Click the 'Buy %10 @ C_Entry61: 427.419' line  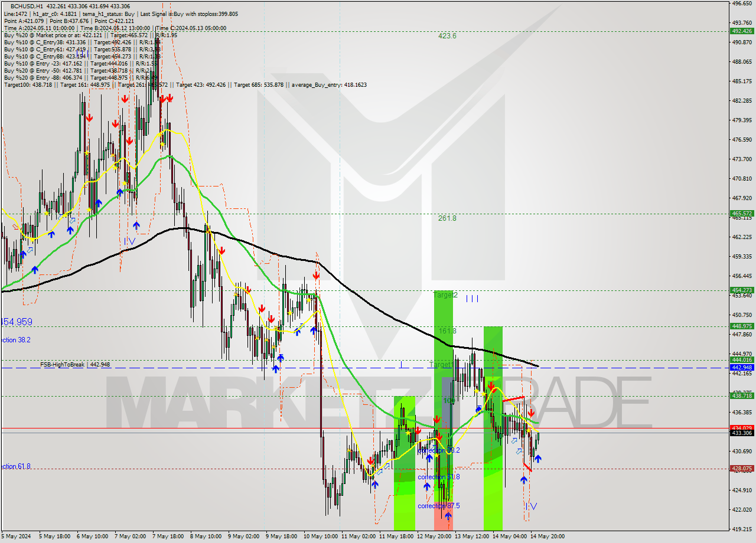(x=82, y=49)
